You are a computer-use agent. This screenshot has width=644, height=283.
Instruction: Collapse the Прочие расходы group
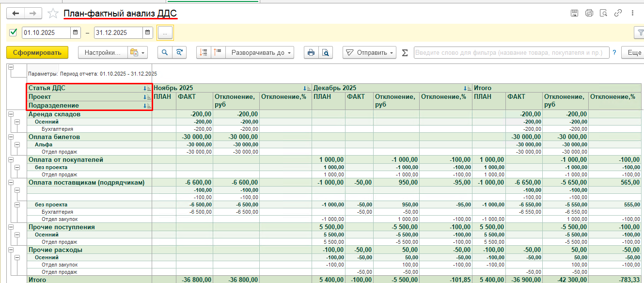(10, 250)
